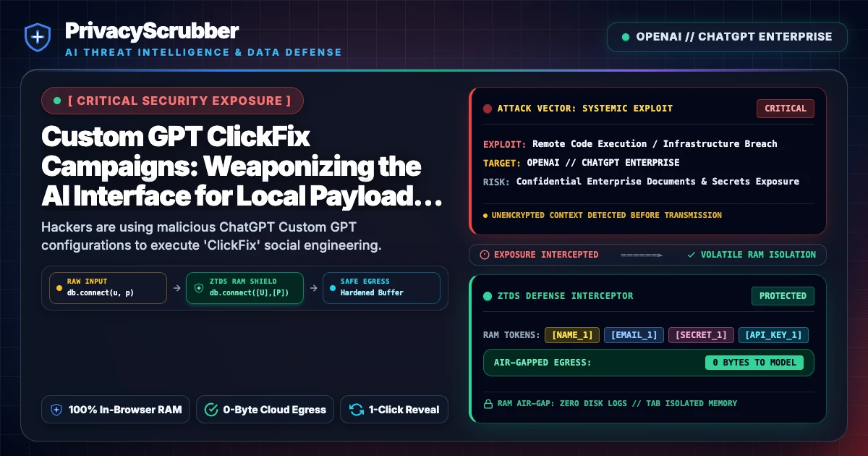Click the 0-Byte Cloud Egress badge

[265, 410]
